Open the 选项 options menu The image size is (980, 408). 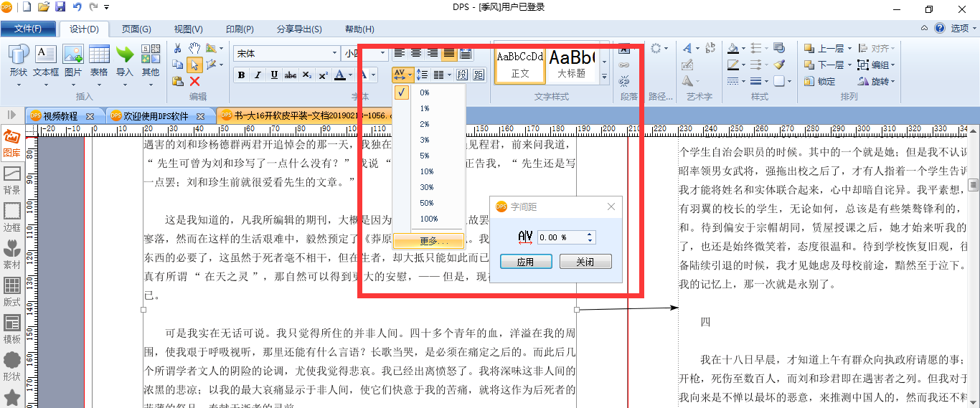click(963, 29)
